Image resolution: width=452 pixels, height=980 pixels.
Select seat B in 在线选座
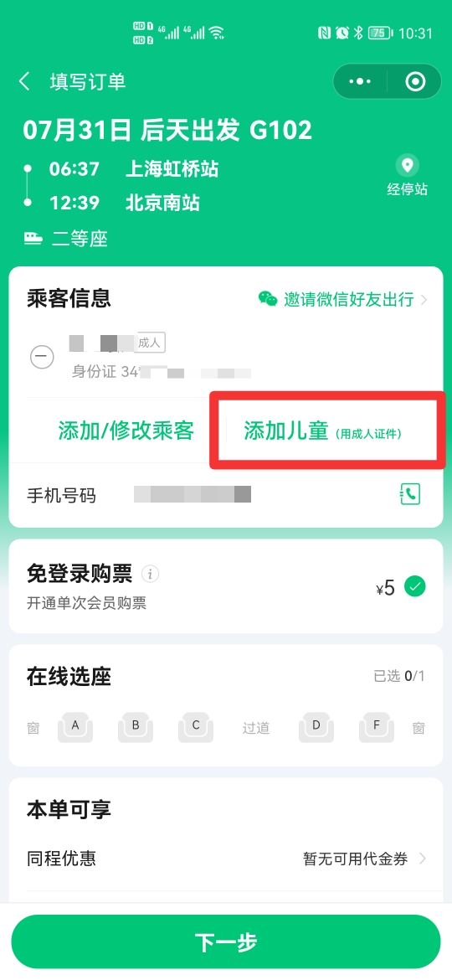click(x=136, y=728)
